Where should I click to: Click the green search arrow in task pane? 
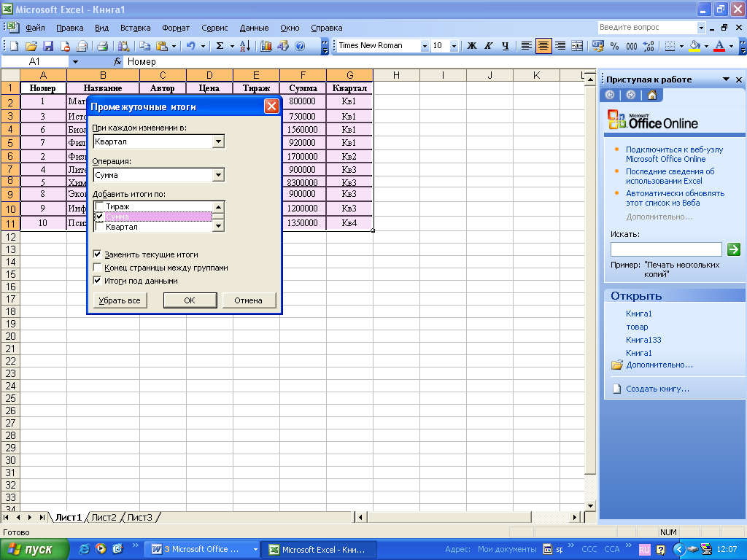734,249
